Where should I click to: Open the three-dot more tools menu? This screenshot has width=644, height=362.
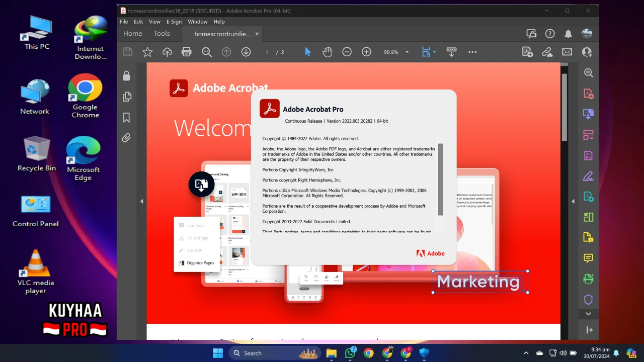tap(472, 52)
